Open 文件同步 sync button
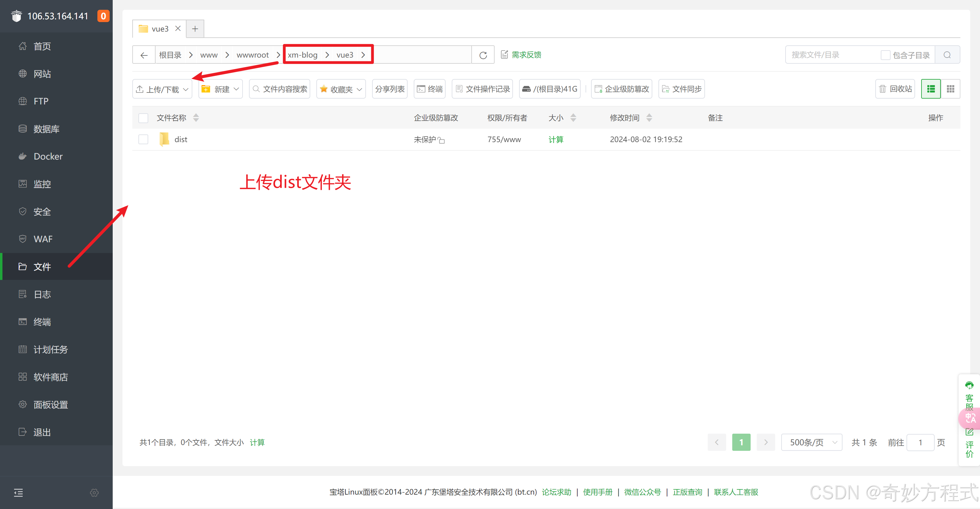Viewport: 980px width, 509px height. pyautogui.click(x=682, y=89)
